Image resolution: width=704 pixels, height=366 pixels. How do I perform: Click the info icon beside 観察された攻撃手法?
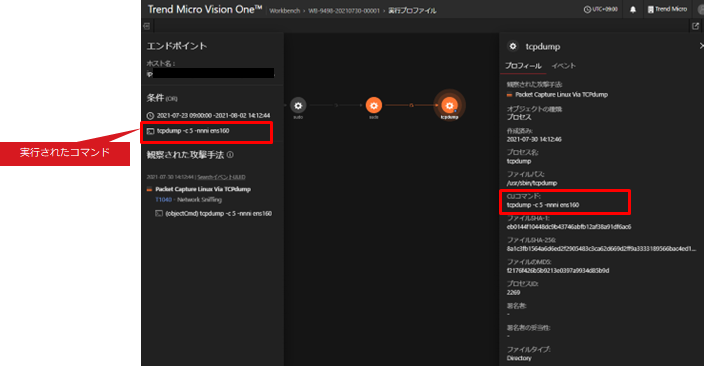point(230,155)
